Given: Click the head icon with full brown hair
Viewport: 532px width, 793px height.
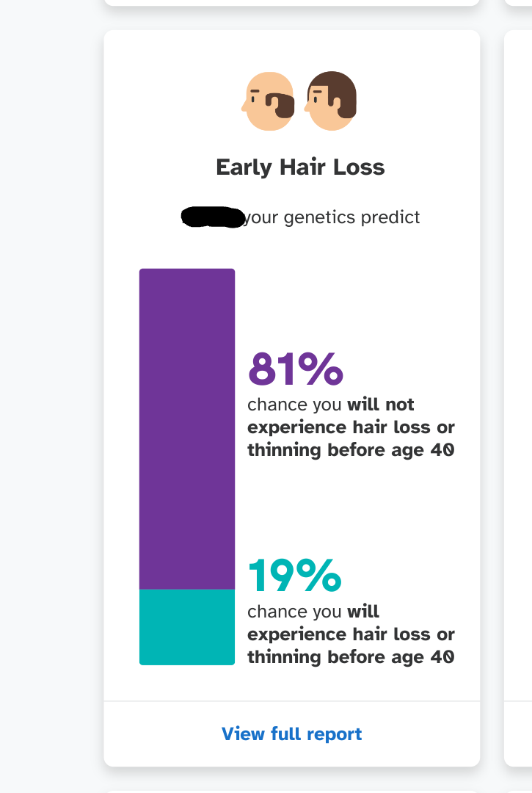Looking at the screenshot, I should (x=330, y=101).
